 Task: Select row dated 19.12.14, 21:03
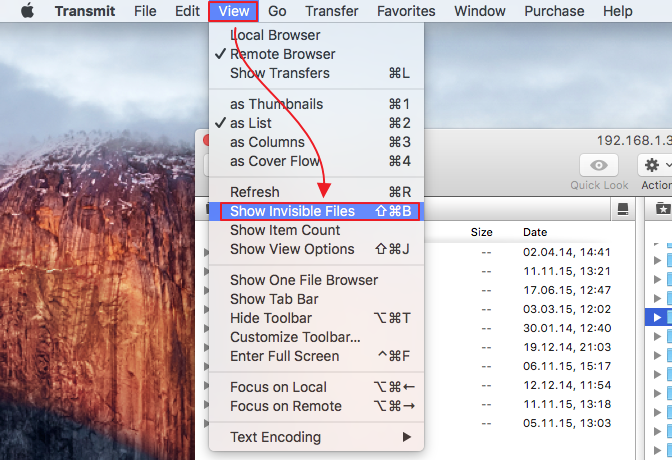[x=529, y=347]
